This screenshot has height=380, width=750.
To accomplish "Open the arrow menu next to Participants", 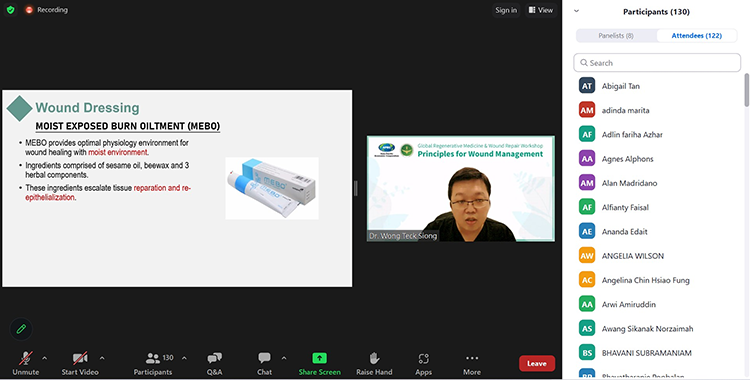I will click(x=184, y=358).
